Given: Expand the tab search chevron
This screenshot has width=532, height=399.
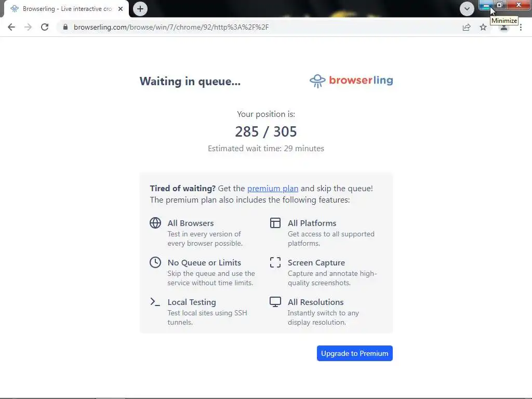Looking at the screenshot, I should (x=467, y=9).
